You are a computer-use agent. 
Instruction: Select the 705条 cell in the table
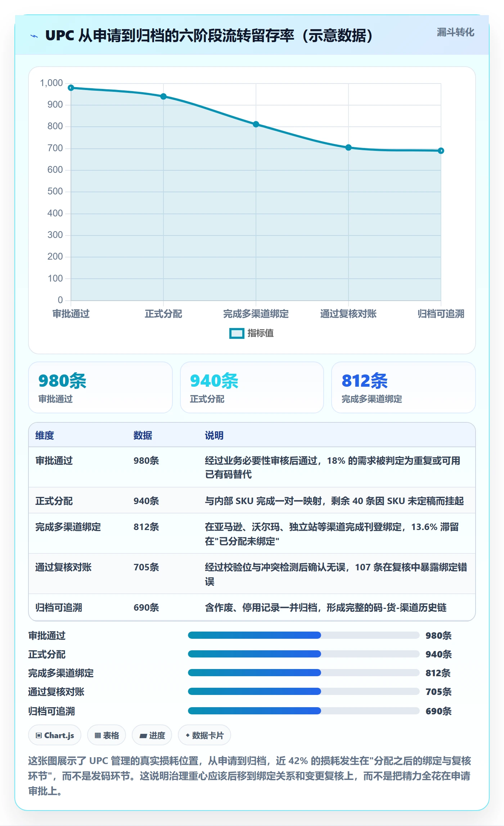click(x=146, y=567)
